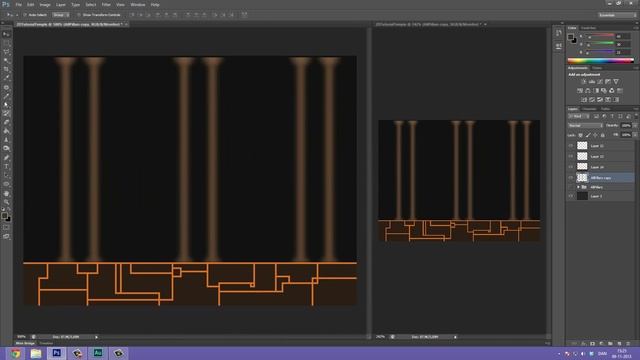Add a Brightness/Contrast adjustment
The height and width of the screenshot is (360, 640).
(x=584, y=82)
